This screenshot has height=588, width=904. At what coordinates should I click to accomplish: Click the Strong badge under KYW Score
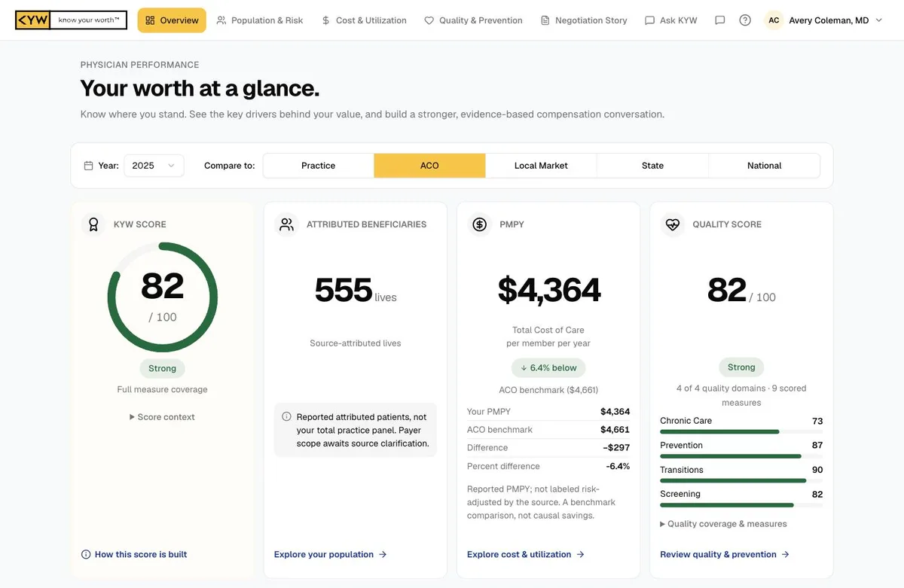point(162,368)
